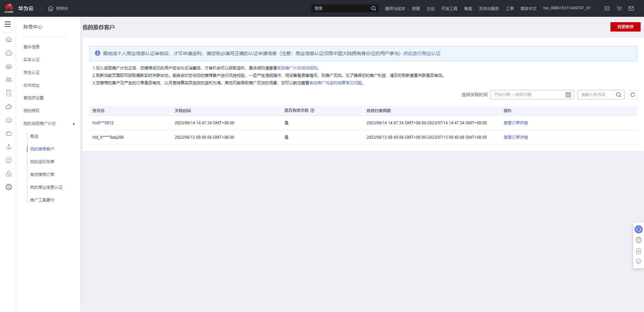Open the hamburger service list menu
This screenshot has width=644, height=312.
click(x=8, y=24)
